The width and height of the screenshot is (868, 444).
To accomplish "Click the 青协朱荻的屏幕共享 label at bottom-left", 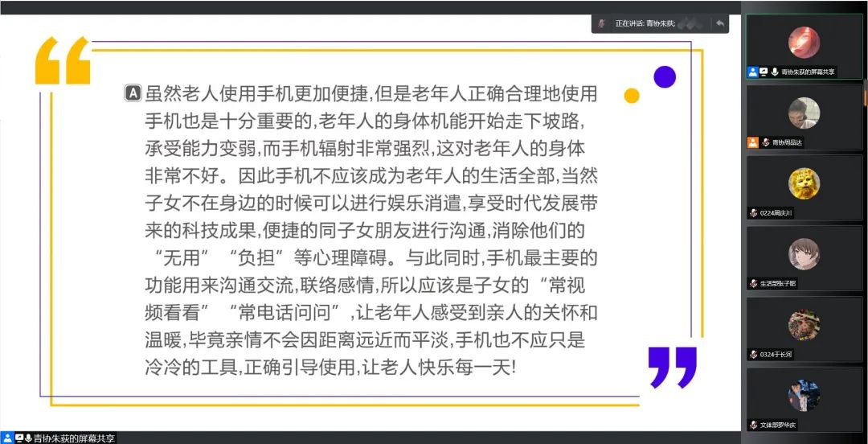I will [74, 438].
